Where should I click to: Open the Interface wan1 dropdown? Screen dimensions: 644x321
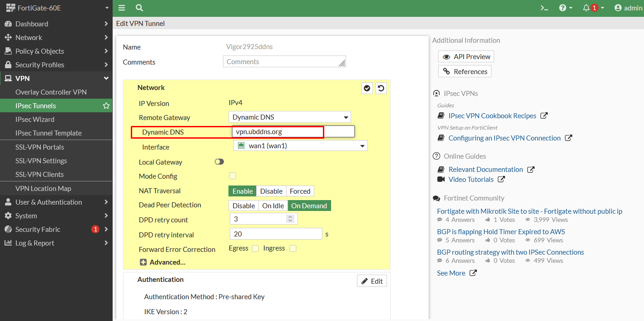click(301, 146)
